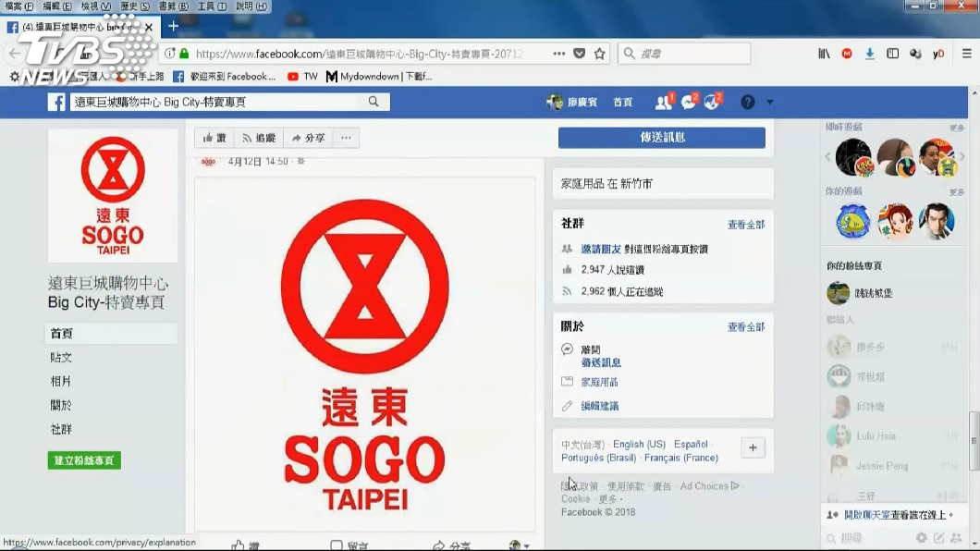This screenshot has height=551, width=980.
Task: Open the 工具 menu
Action: 211,6
